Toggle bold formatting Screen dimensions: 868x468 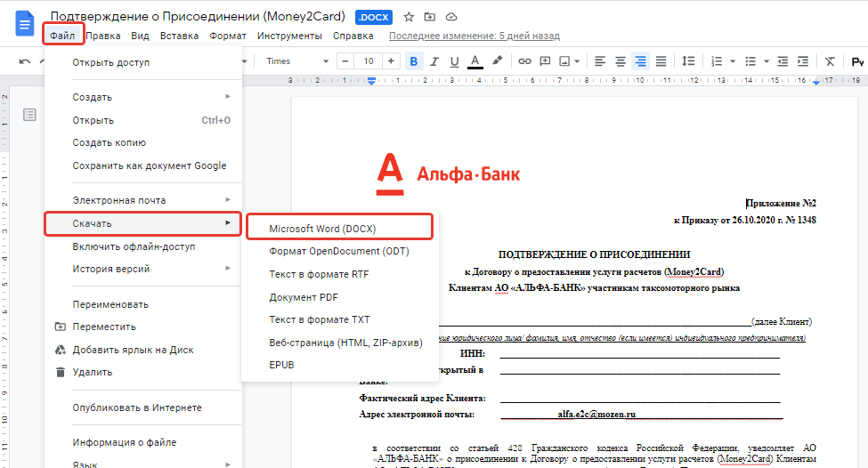(x=413, y=61)
